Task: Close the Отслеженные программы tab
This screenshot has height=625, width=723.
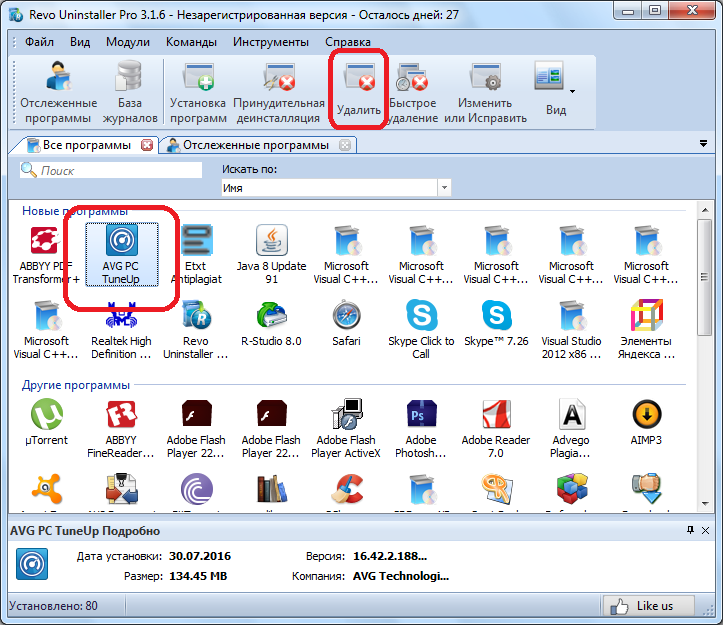Action: [344, 145]
